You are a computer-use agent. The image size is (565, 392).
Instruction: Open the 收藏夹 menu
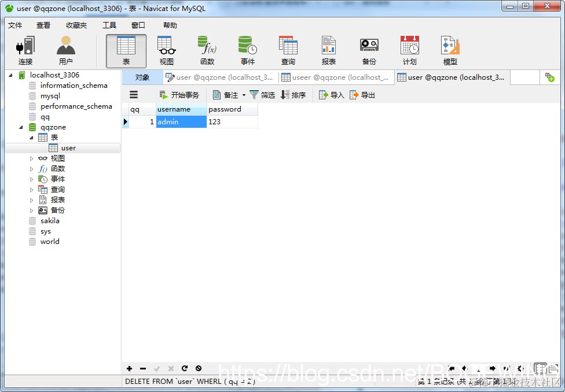[76, 25]
